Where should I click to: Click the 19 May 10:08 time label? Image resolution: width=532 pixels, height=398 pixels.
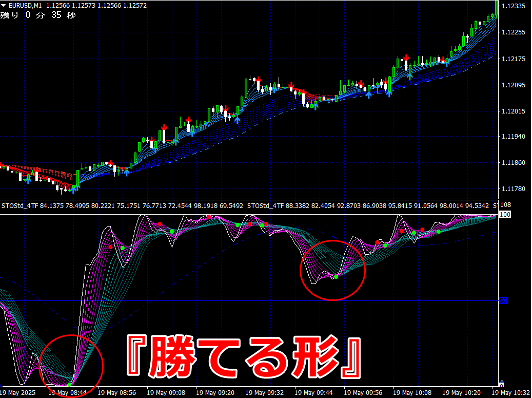[x=412, y=392]
